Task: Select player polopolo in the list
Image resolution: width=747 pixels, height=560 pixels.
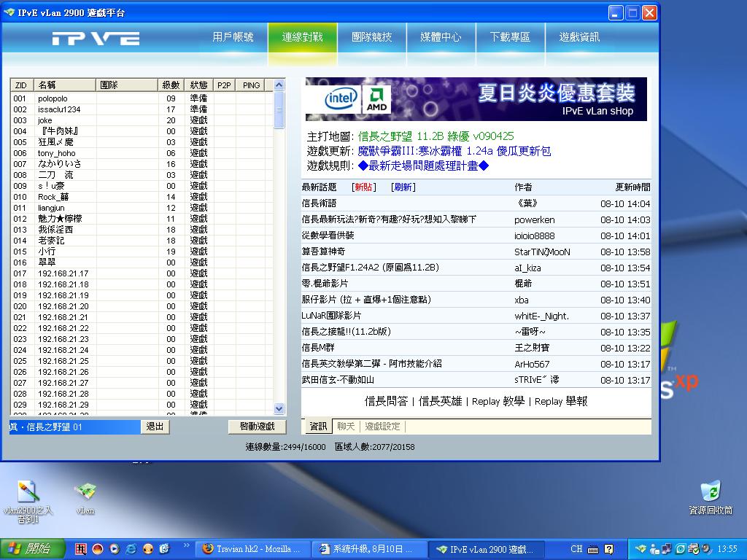Action: [x=53, y=98]
